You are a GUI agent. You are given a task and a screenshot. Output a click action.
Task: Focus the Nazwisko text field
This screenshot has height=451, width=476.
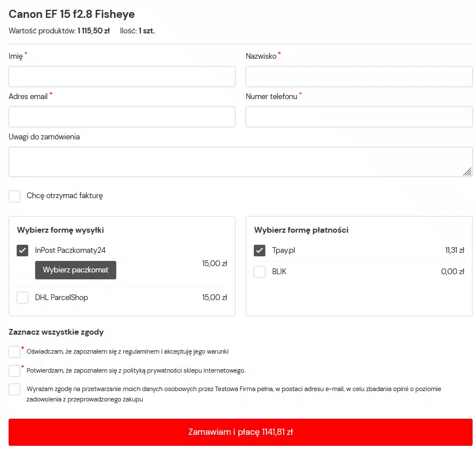(x=359, y=77)
